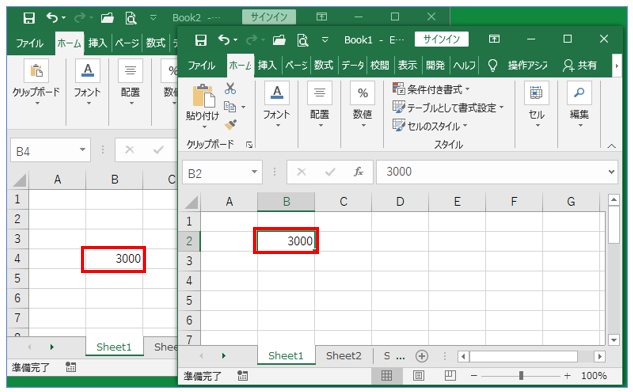
Task: Cut selection with scissors icon
Action: (231, 88)
